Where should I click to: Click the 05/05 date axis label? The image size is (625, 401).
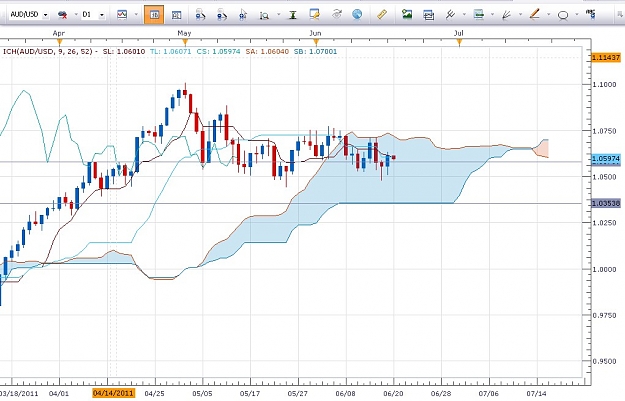click(202, 393)
